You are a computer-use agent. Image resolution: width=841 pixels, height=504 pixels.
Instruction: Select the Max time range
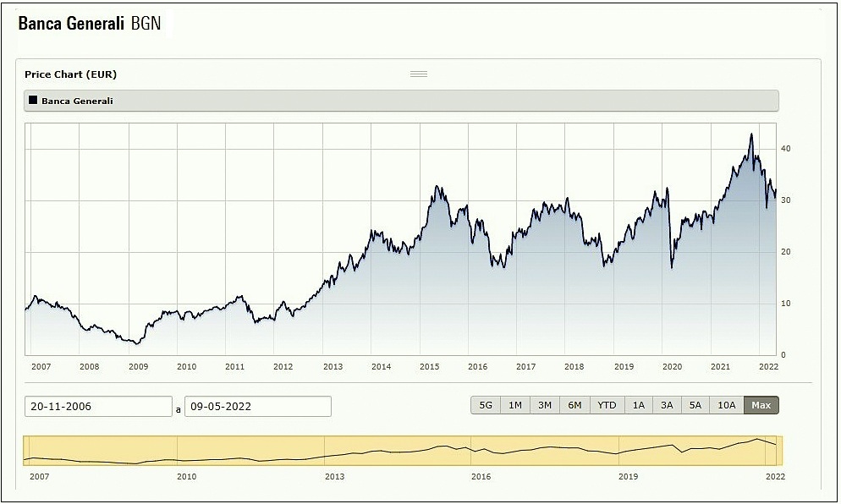pyautogui.click(x=761, y=405)
